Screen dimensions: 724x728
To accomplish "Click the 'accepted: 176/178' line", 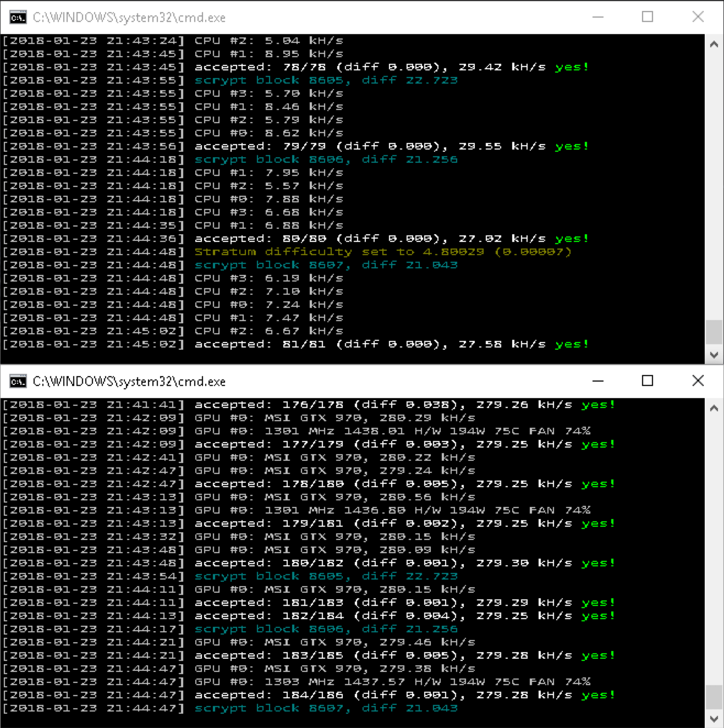I will coord(309,405).
